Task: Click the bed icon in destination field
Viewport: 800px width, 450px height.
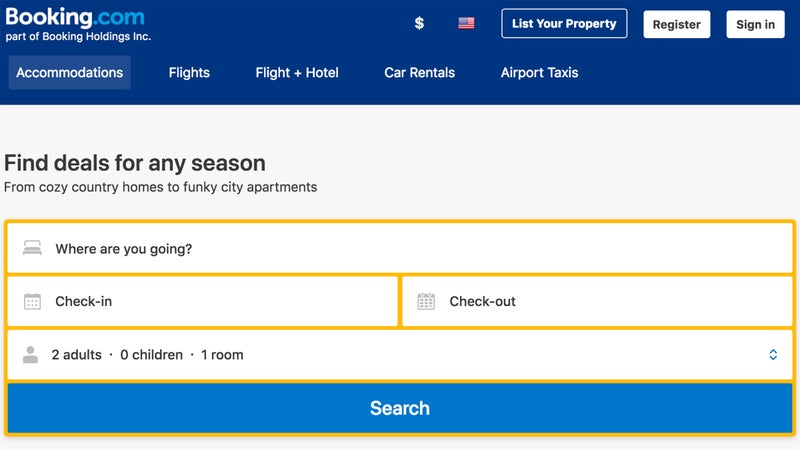Action: point(32,248)
